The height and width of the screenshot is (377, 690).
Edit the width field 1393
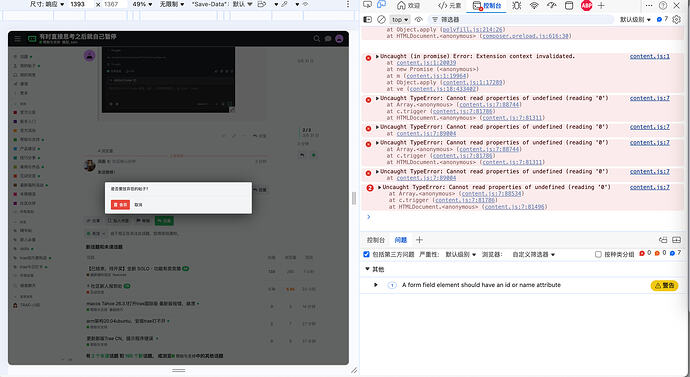pyautogui.click(x=80, y=4)
